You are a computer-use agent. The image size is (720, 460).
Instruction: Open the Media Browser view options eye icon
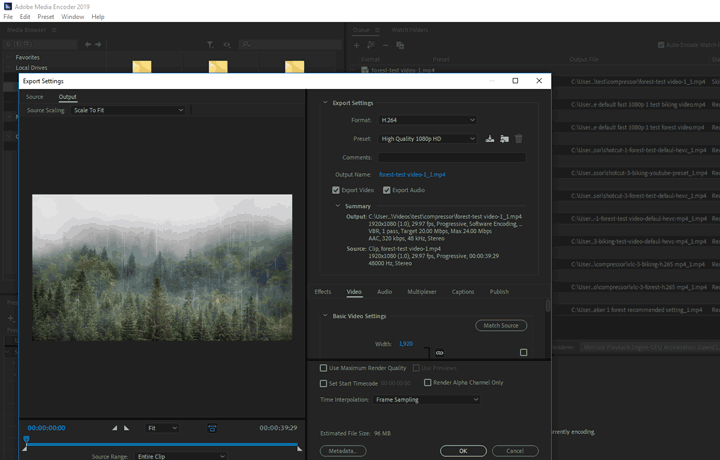pyautogui.click(x=227, y=45)
